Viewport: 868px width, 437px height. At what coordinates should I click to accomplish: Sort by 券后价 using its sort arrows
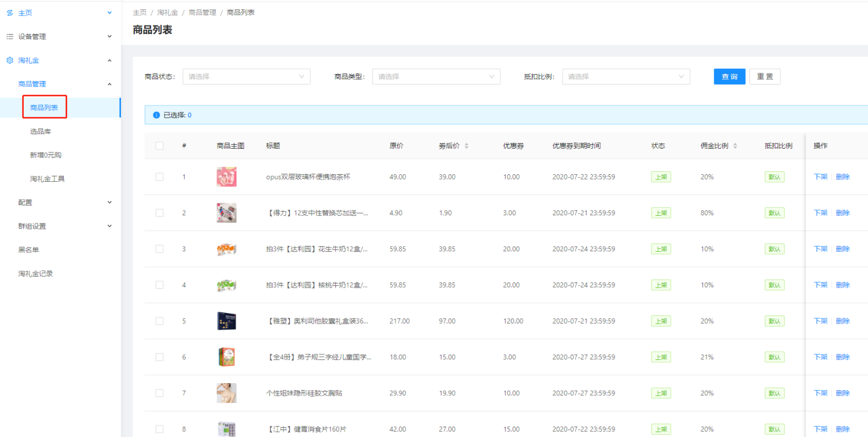pyautogui.click(x=466, y=146)
